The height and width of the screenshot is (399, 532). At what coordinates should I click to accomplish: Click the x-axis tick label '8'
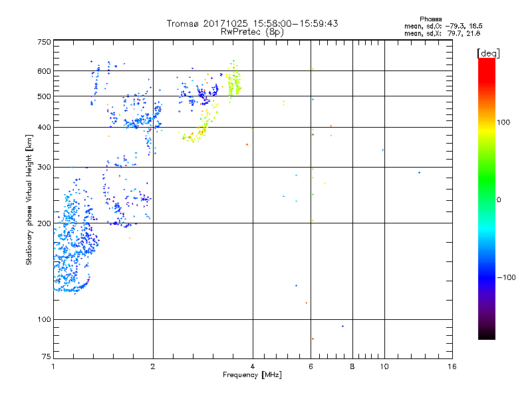[352, 366]
